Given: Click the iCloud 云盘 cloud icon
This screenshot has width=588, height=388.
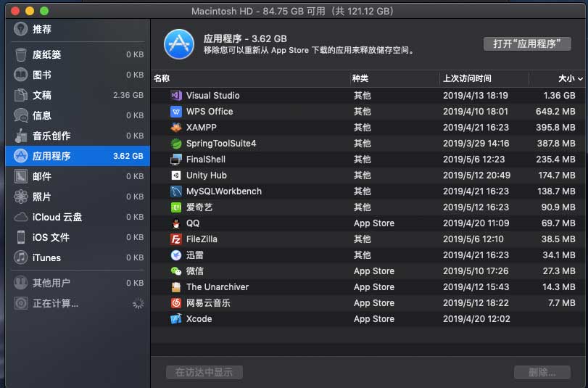Looking at the screenshot, I should (x=20, y=217).
